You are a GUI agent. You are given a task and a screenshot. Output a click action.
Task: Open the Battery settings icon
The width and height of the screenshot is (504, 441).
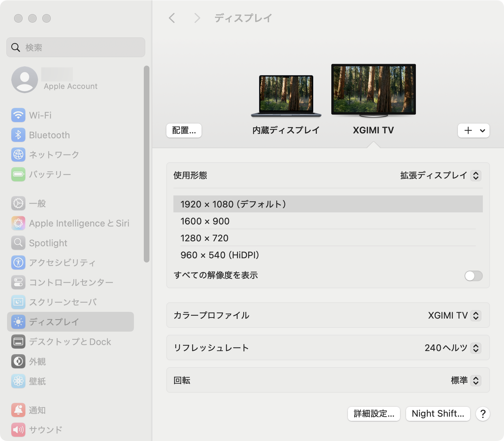click(x=18, y=174)
